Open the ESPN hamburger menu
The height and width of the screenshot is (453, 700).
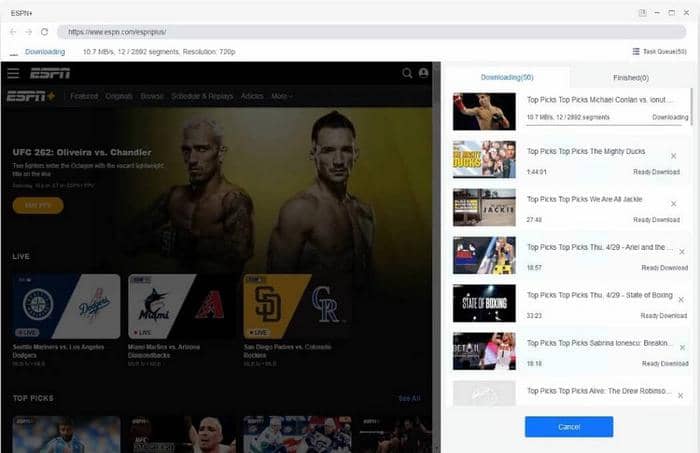click(13, 73)
